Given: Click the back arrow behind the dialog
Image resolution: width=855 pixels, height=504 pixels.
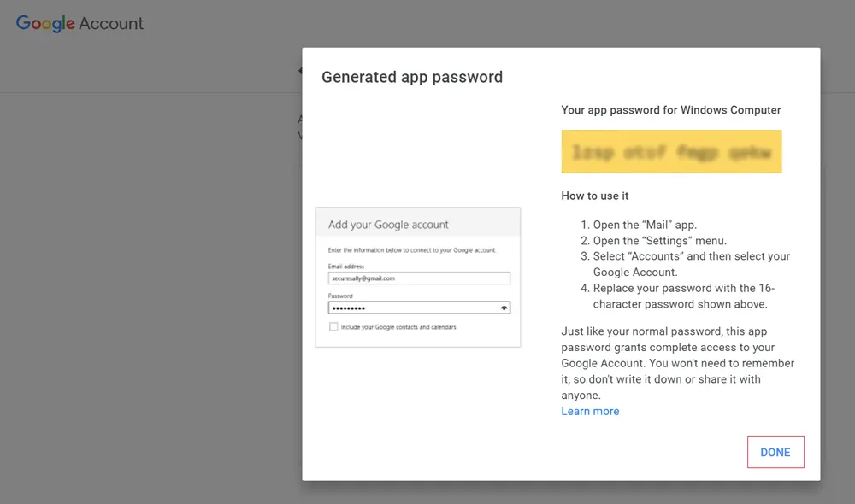Looking at the screenshot, I should point(300,71).
